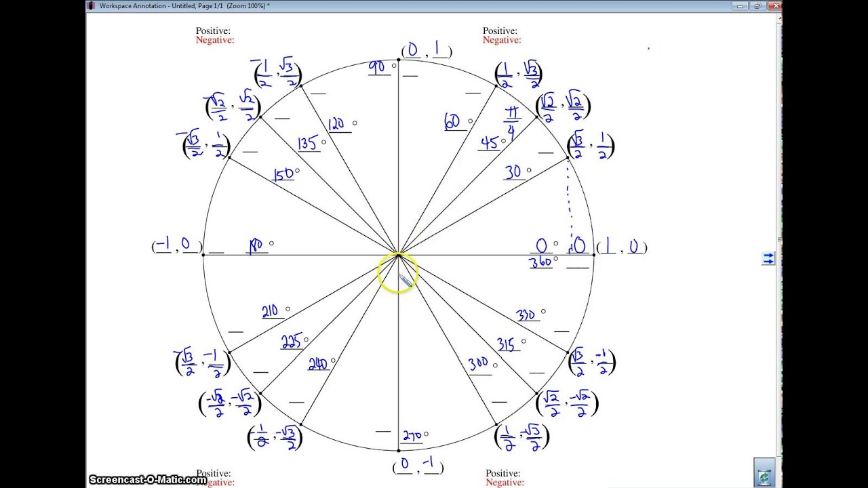The height and width of the screenshot is (488, 868).
Task: Click the handwritten 360 degree label
Action: coord(540,262)
